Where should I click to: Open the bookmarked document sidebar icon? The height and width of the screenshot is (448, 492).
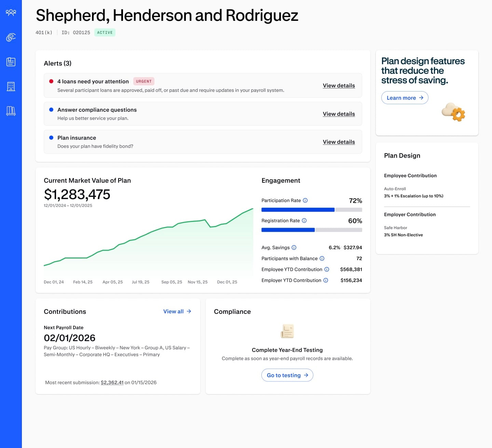pos(11,62)
